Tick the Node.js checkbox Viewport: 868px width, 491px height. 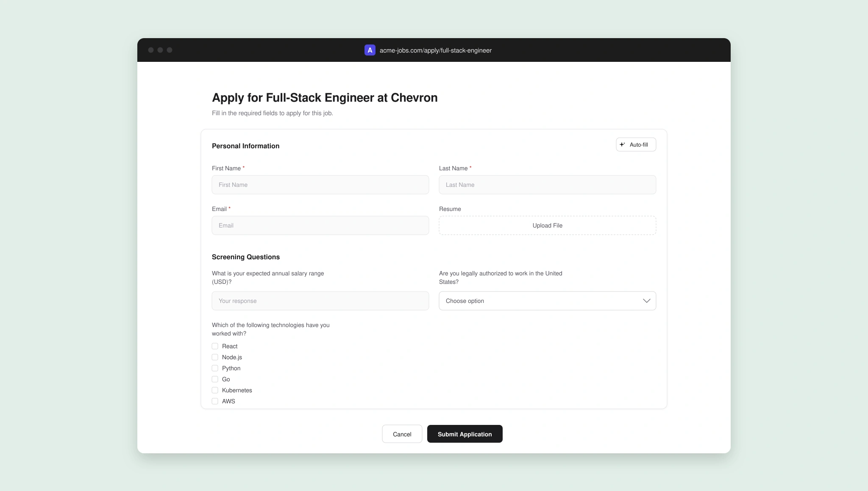pyautogui.click(x=215, y=357)
